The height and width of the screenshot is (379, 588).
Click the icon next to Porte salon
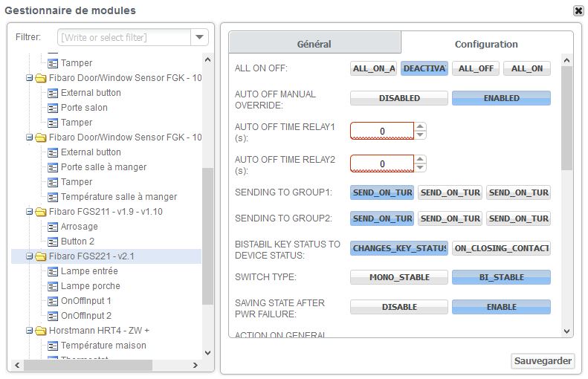[53, 108]
